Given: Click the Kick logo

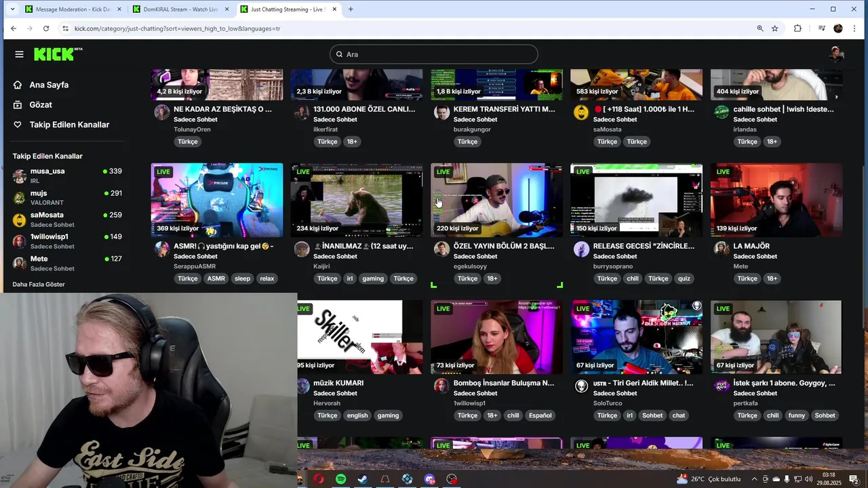Looking at the screenshot, I should [x=58, y=54].
